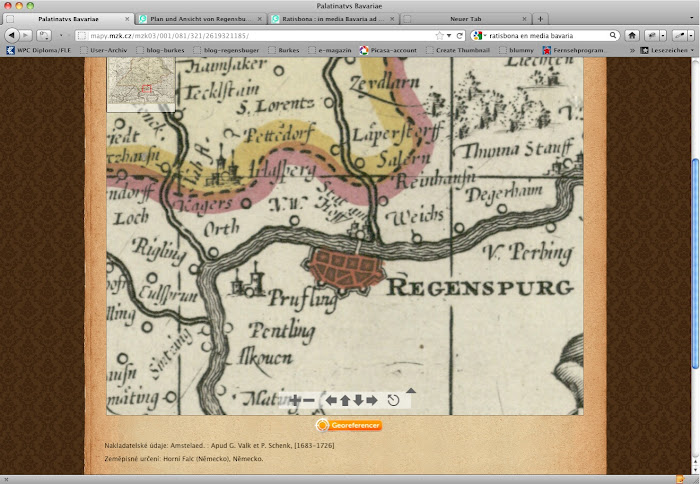The image size is (700, 484).
Task: Pan map down with the down arrow
Action: point(358,401)
